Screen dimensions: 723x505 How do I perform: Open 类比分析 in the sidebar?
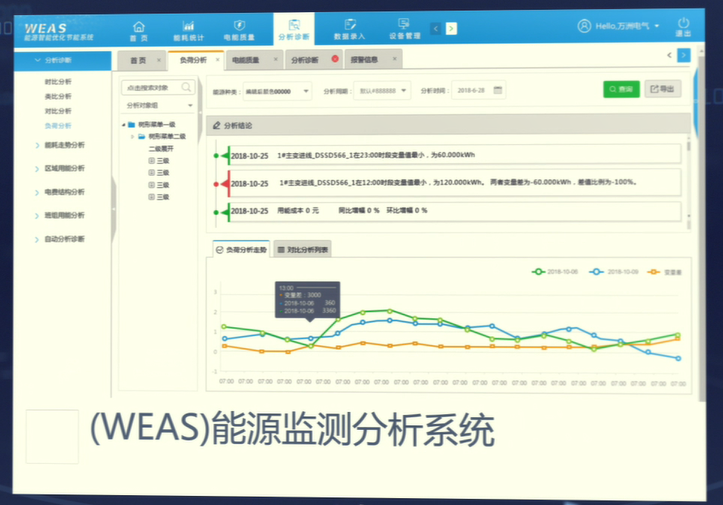point(58,96)
